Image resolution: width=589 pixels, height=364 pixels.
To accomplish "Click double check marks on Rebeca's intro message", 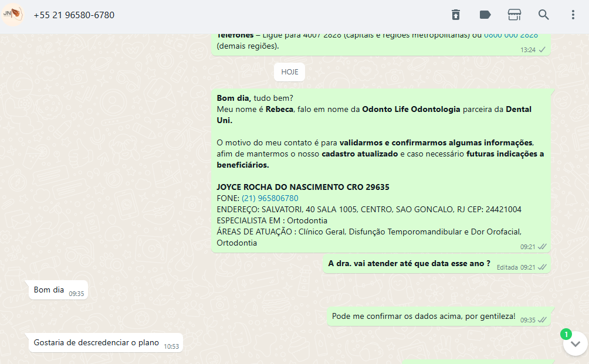I will pyautogui.click(x=543, y=247).
